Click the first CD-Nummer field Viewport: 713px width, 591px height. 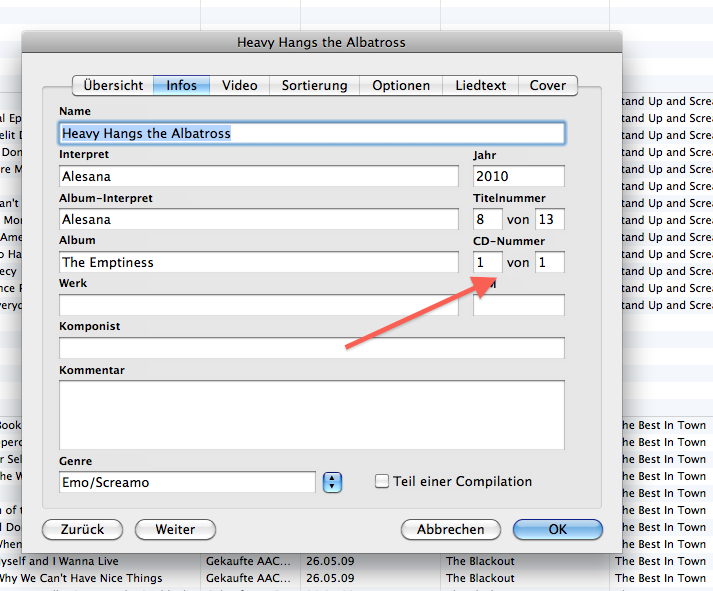click(x=487, y=262)
